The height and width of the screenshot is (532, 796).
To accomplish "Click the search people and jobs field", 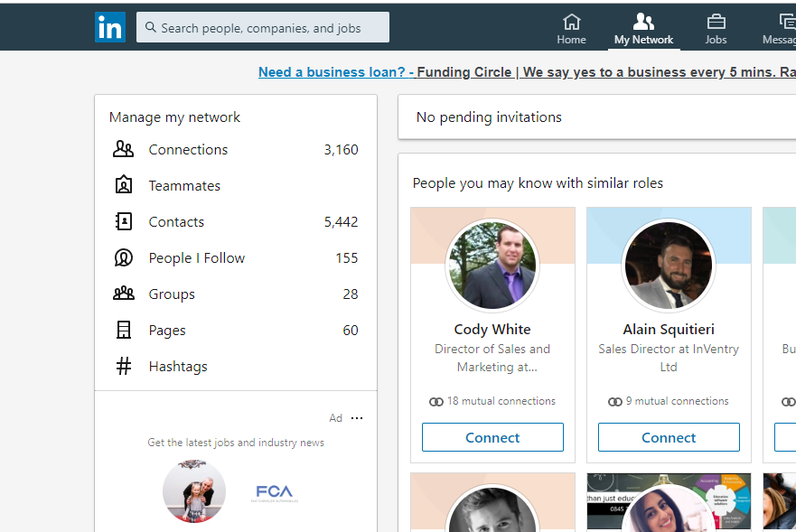I will 262,27.
